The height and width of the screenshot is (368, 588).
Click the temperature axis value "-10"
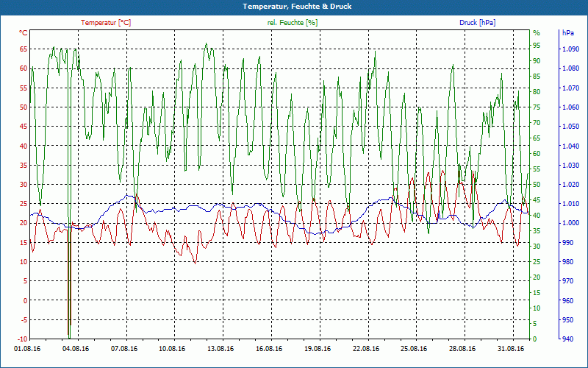point(22,339)
